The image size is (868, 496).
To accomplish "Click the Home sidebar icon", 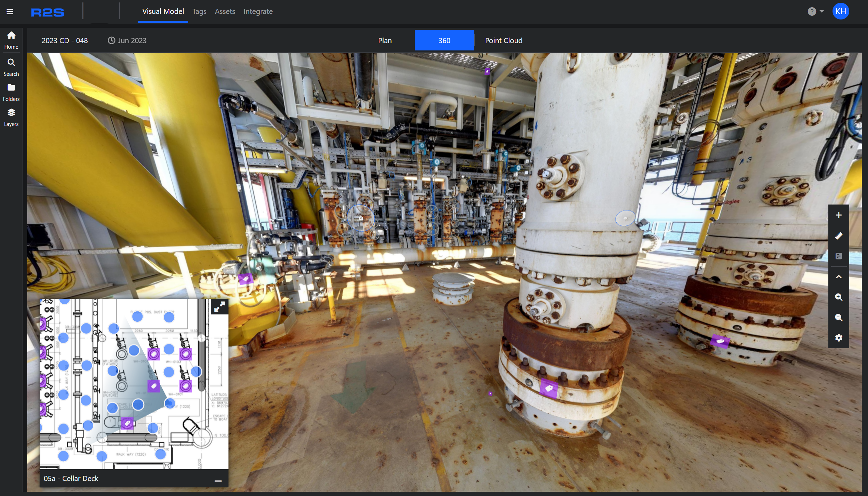I will [11, 40].
